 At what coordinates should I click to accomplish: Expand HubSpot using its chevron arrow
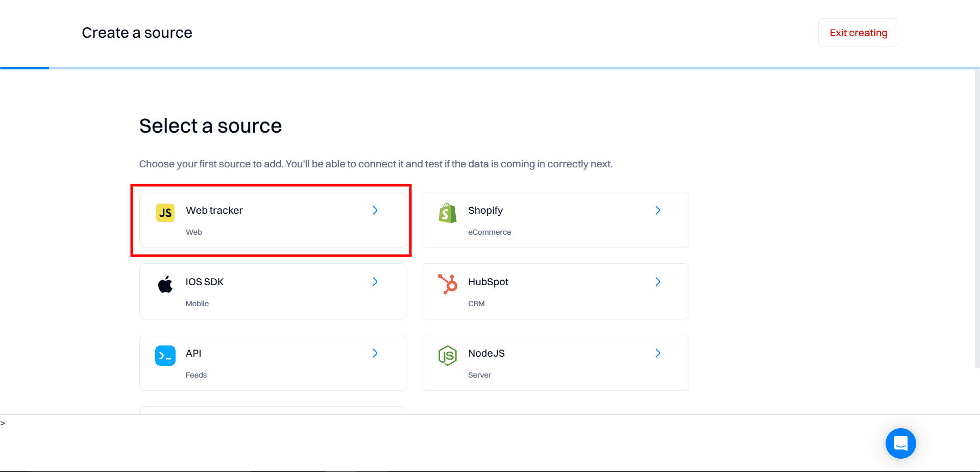(x=658, y=282)
